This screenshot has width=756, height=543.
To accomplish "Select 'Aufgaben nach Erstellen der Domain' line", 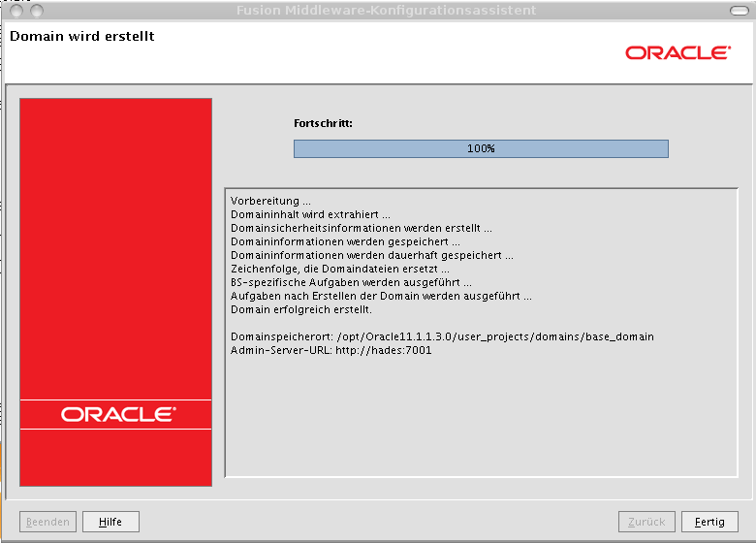I will tap(381, 296).
